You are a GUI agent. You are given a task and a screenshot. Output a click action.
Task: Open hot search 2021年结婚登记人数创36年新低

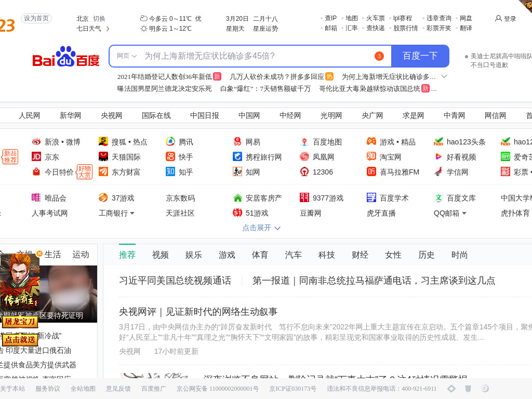click(x=165, y=77)
